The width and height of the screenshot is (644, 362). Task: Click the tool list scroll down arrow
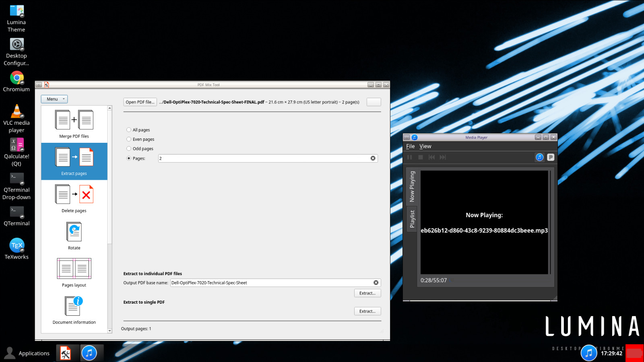pos(109,331)
